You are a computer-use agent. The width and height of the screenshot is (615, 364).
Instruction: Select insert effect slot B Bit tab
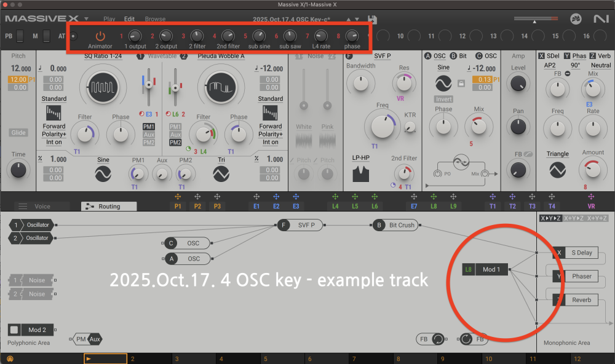click(x=459, y=56)
